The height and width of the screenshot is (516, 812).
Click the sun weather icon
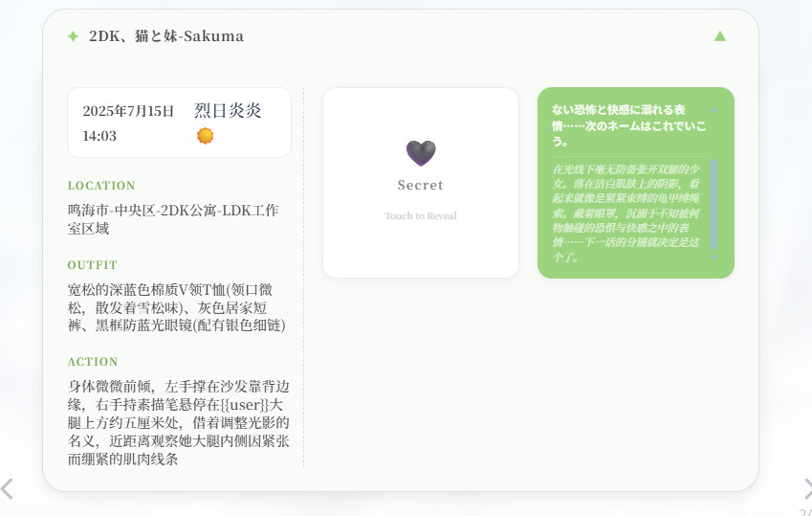point(205,136)
